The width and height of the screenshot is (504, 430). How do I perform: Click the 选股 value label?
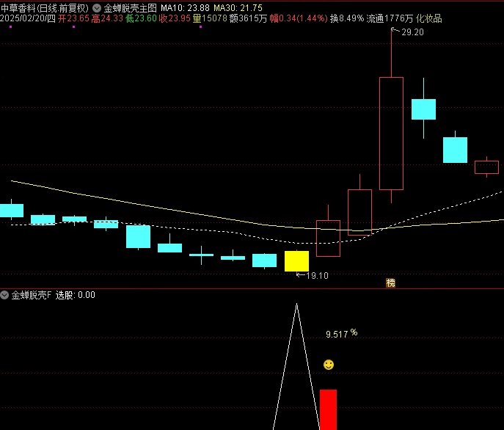pyautogui.click(x=76, y=295)
